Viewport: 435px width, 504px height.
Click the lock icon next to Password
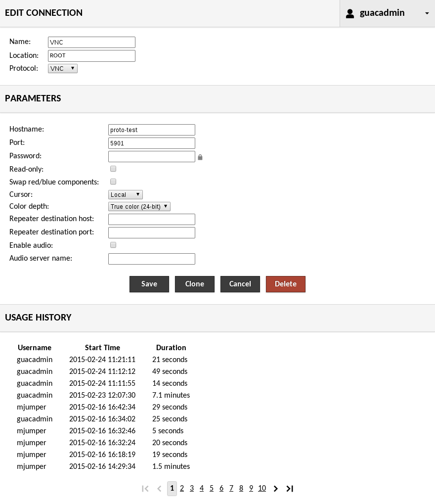pyautogui.click(x=200, y=157)
